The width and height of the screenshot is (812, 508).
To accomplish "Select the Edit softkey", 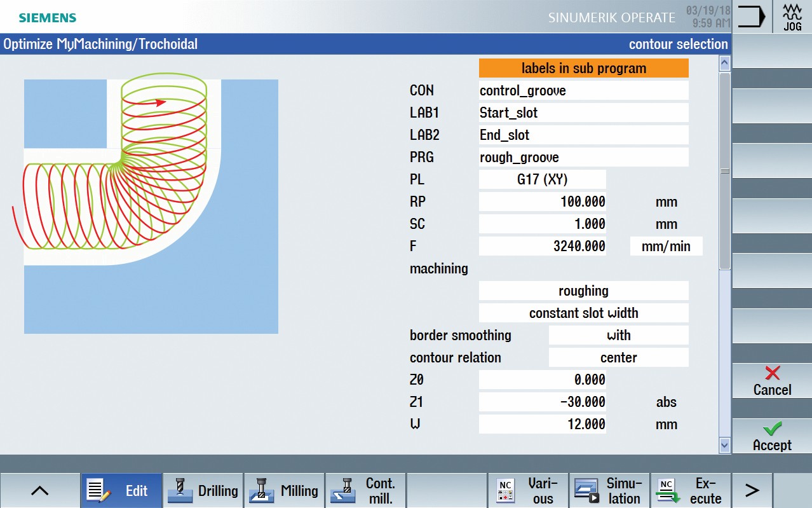I will click(121, 490).
